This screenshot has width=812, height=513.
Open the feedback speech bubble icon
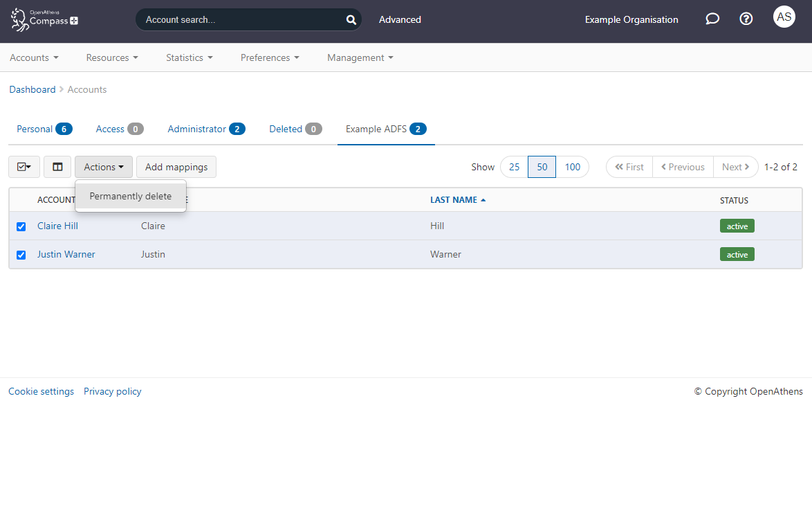pyautogui.click(x=712, y=19)
